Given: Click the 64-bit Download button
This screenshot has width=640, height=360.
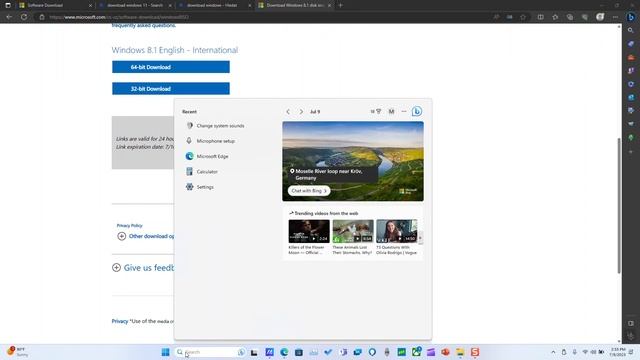Looking at the screenshot, I should [171, 67].
